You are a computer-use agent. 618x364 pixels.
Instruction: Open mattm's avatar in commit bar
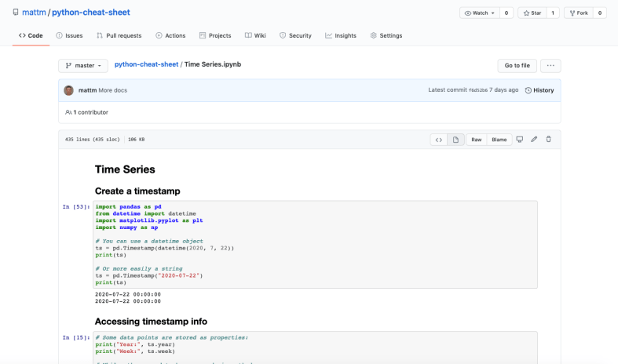pos(69,90)
